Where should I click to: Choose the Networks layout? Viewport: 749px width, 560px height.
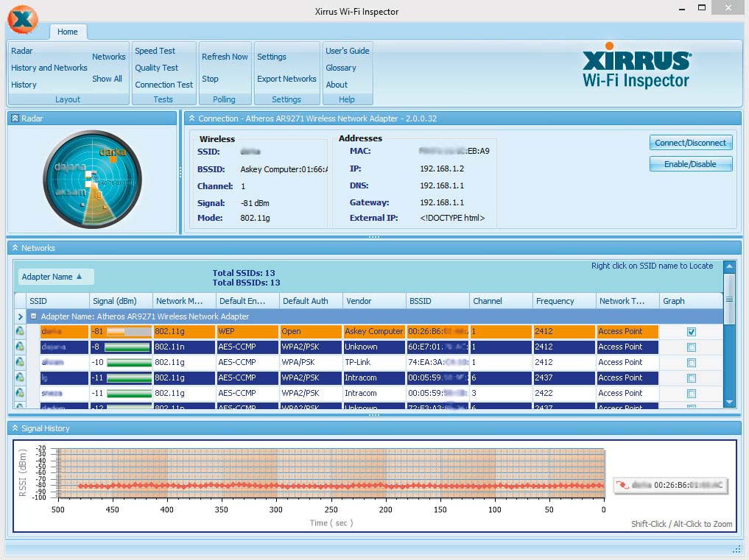pyautogui.click(x=109, y=57)
